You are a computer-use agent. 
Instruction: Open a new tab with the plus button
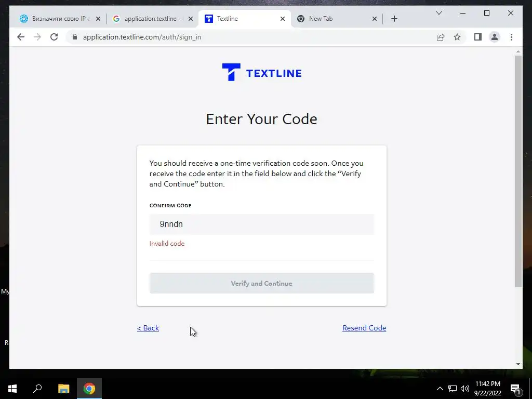pos(394,19)
